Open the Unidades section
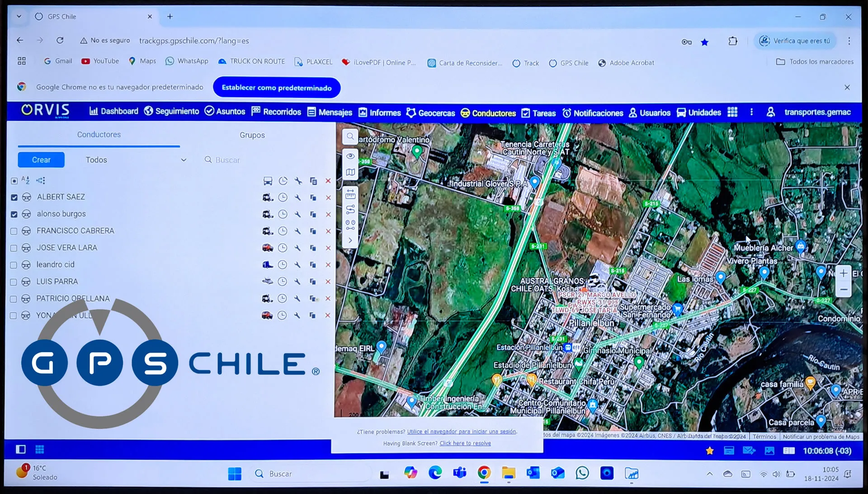 (x=699, y=113)
